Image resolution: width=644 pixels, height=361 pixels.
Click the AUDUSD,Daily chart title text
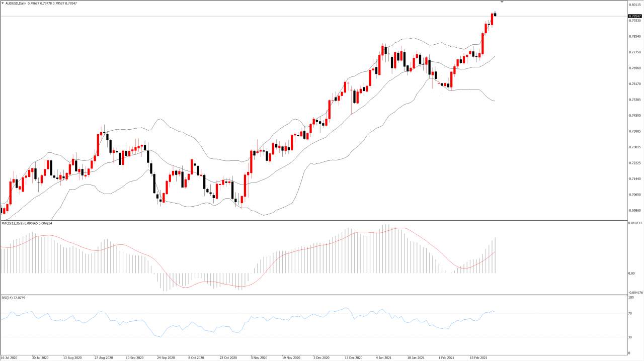click(16, 3)
